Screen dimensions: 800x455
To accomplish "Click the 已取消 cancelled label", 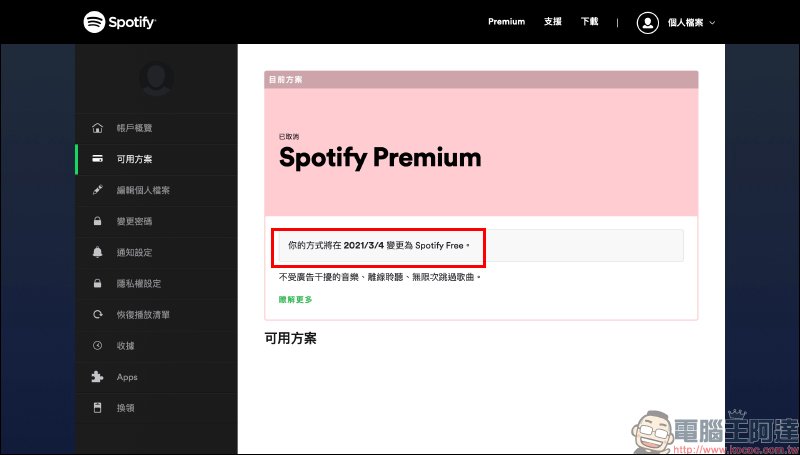I will [289, 137].
